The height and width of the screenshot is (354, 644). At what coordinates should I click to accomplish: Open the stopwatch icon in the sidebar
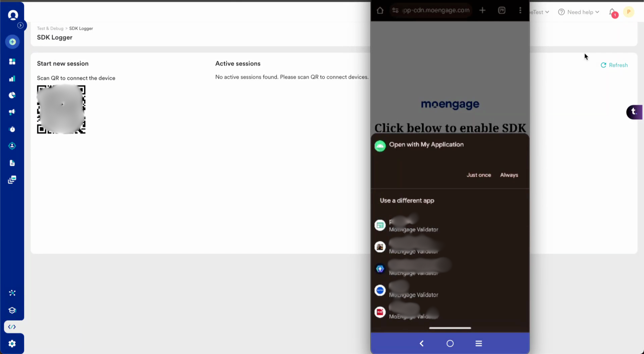pos(12,129)
